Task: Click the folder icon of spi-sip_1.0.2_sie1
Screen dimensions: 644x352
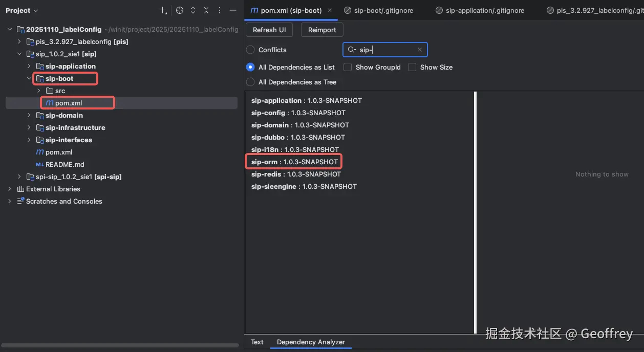Action: (x=30, y=177)
